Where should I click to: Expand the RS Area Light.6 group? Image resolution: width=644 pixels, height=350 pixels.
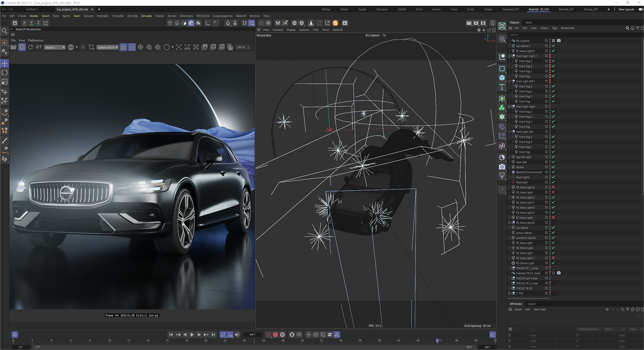[x=509, y=223]
